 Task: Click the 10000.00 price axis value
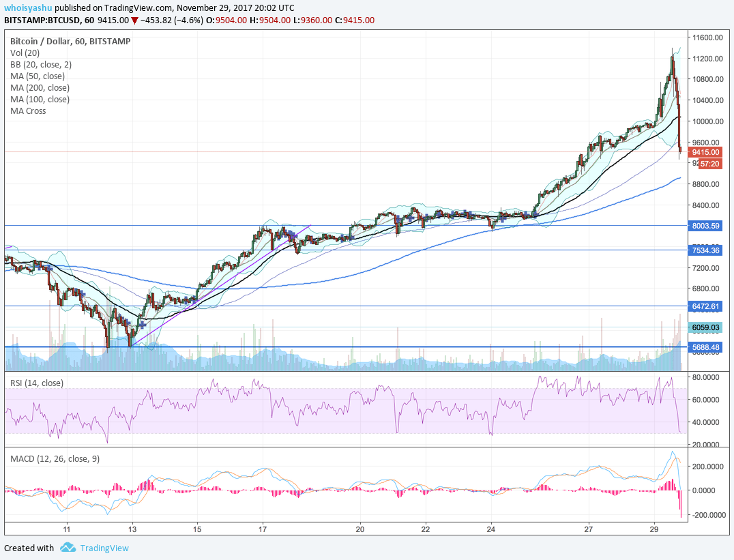pos(707,121)
